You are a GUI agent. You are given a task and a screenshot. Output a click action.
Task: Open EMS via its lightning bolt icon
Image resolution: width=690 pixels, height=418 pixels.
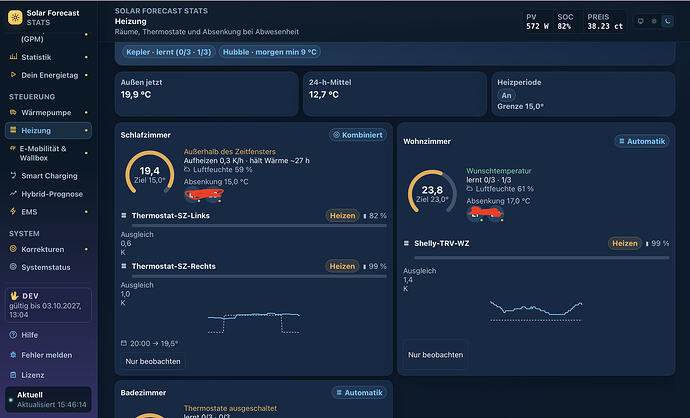(13, 212)
